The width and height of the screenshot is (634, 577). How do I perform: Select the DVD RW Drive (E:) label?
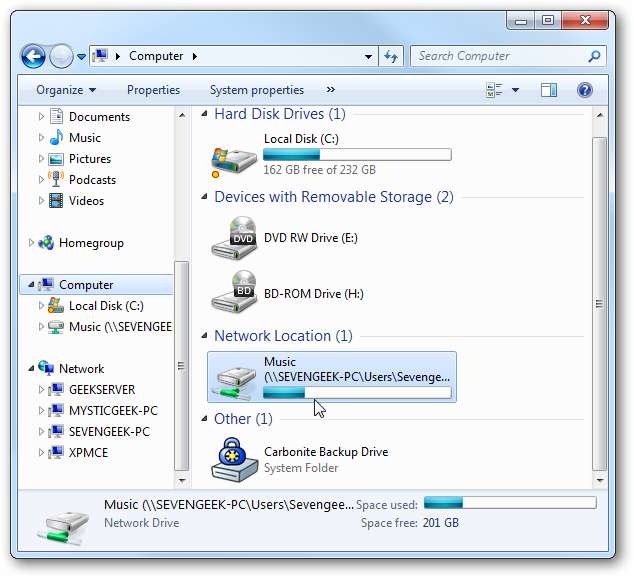click(311, 238)
